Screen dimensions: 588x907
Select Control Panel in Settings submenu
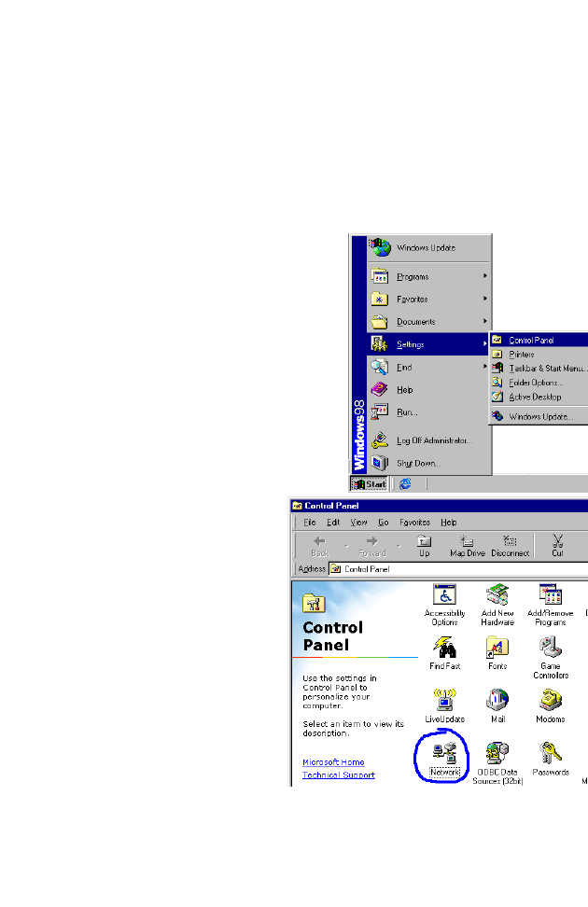tap(539, 340)
